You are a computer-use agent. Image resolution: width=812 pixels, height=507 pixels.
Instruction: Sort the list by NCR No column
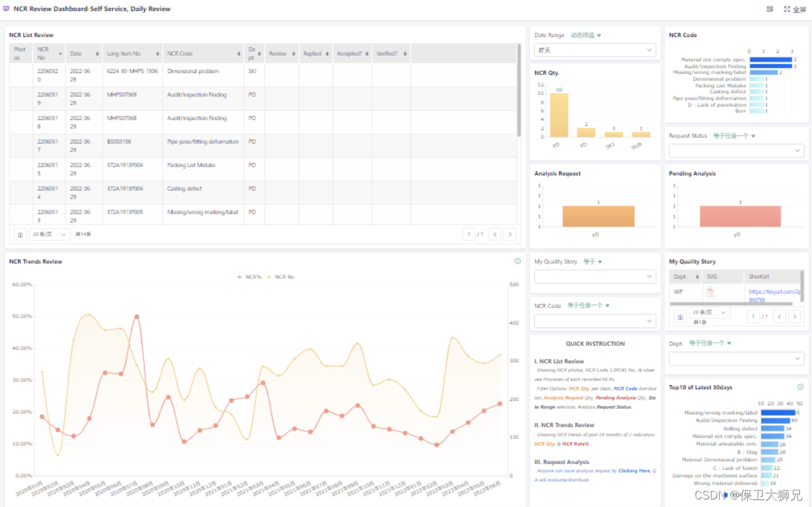60,53
